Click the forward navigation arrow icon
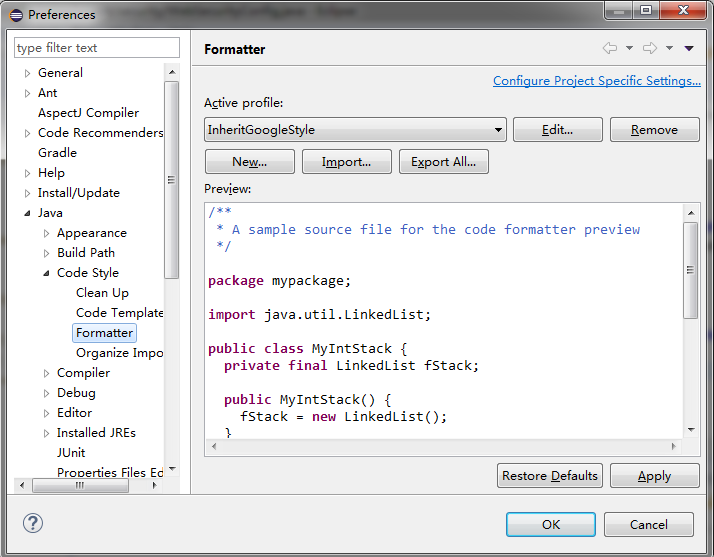 pyautogui.click(x=649, y=48)
